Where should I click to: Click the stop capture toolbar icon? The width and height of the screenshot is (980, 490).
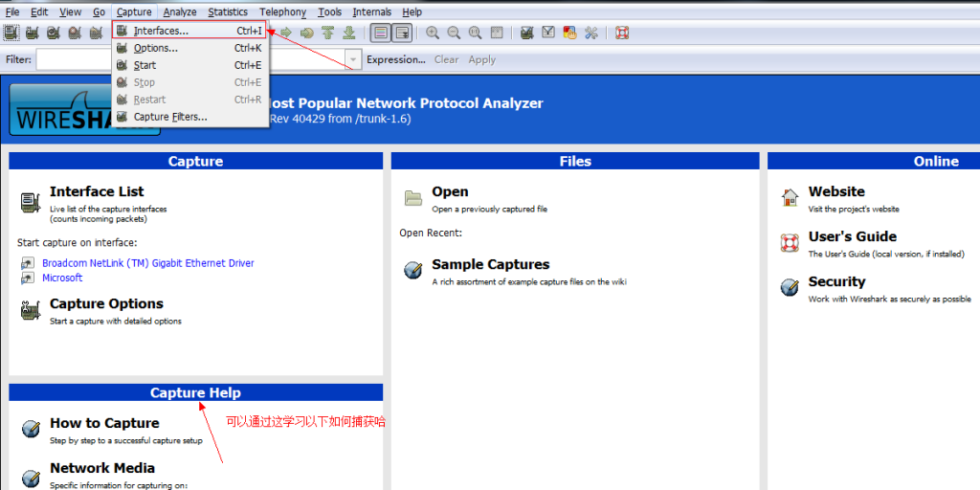(x=75, y=33)
